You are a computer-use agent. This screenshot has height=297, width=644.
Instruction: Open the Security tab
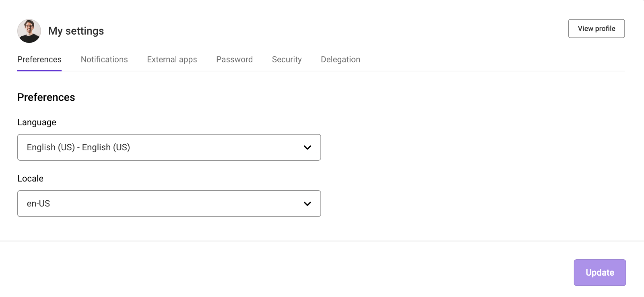[287, 60]
